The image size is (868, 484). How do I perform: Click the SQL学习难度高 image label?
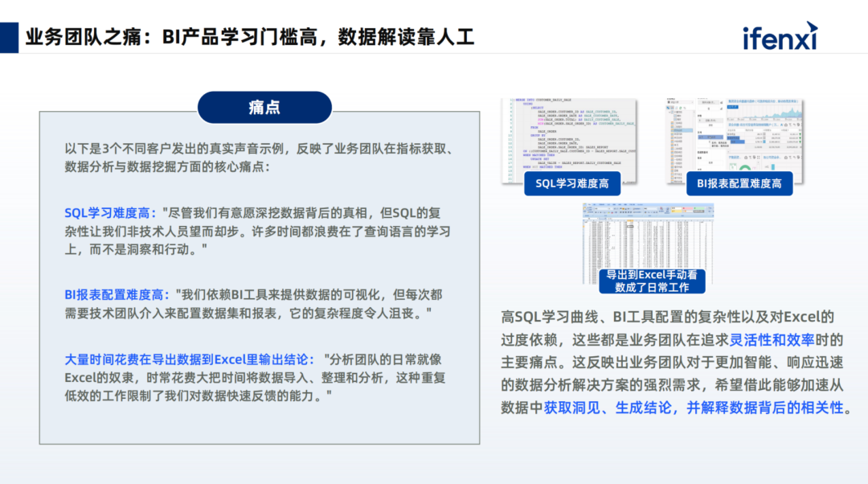tap(572, 184)
